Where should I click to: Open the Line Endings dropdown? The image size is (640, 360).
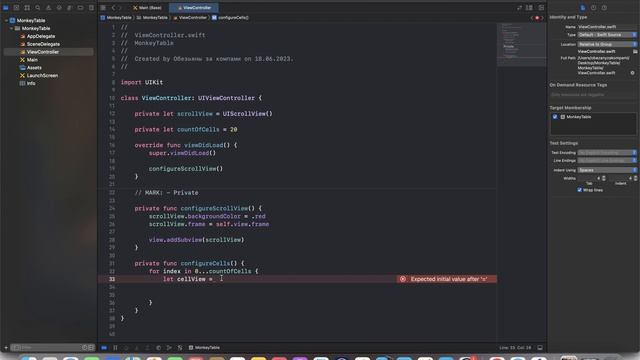click(607, 161)
